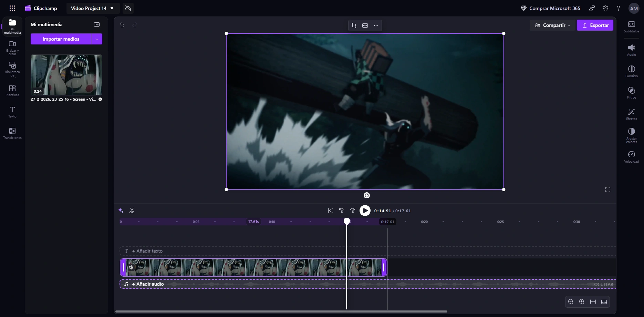
Task: Open the Filtros panel
Action: 632,93
